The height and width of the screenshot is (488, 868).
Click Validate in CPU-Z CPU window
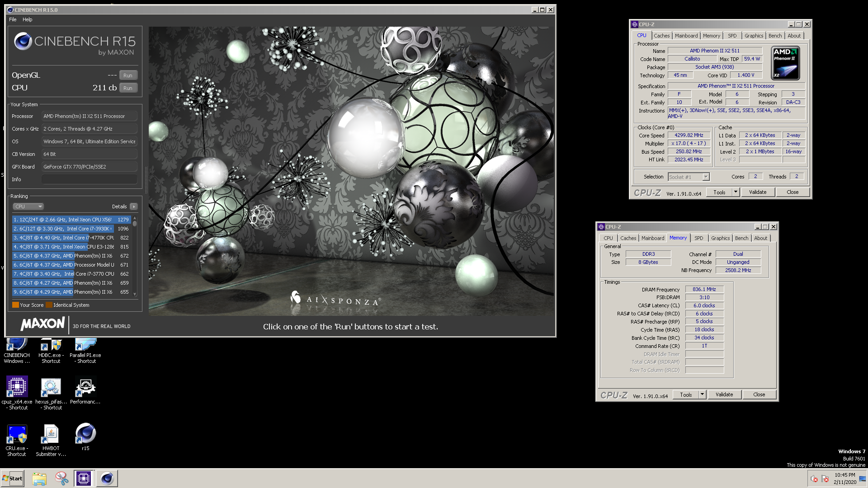pos(758,192)
